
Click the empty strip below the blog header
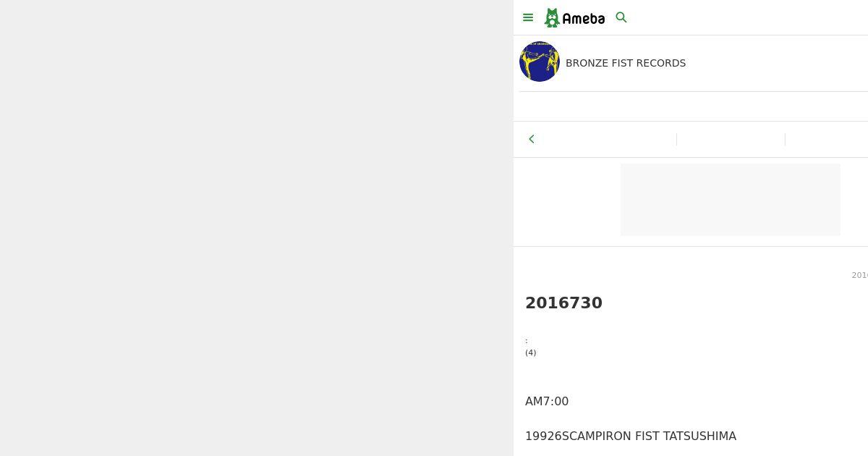pos(691,106)
